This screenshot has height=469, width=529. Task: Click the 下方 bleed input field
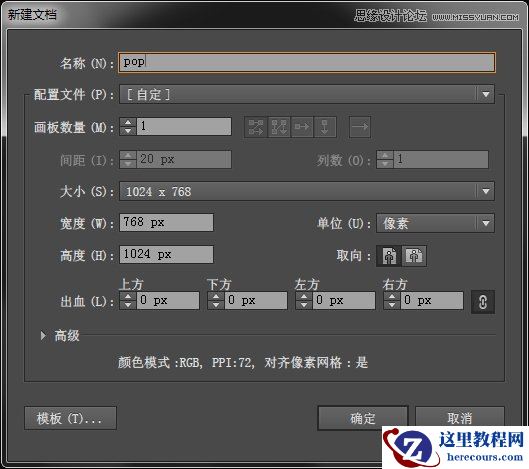[256, 301]
